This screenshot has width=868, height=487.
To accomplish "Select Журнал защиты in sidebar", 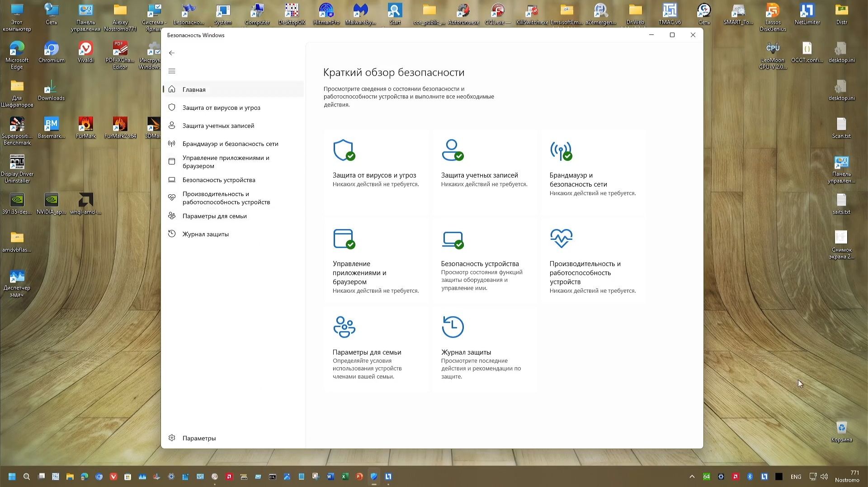I will click(x=233, y=234).
